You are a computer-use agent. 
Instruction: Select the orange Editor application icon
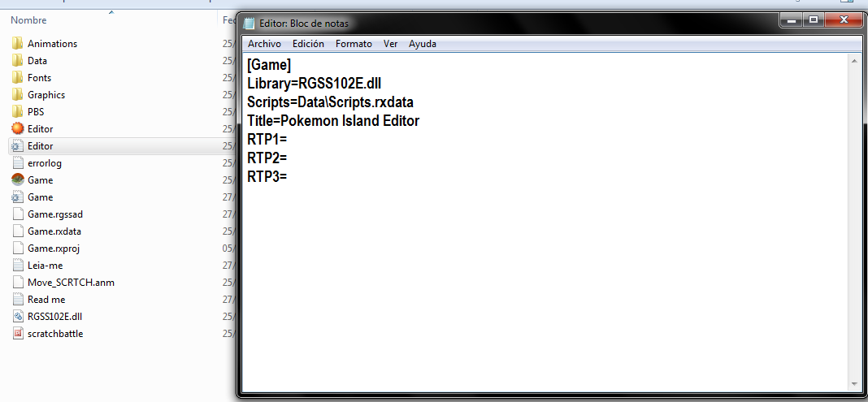[x=17, y=128]
